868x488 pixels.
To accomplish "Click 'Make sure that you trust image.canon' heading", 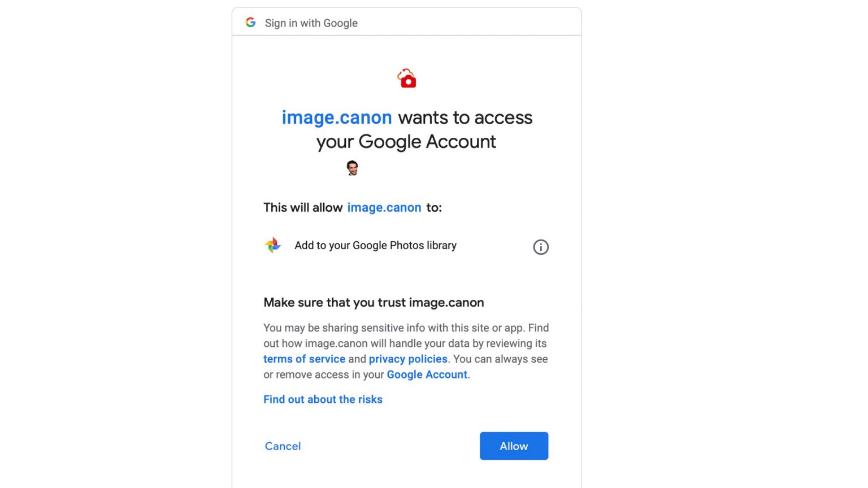I will (x=374, y=302).
